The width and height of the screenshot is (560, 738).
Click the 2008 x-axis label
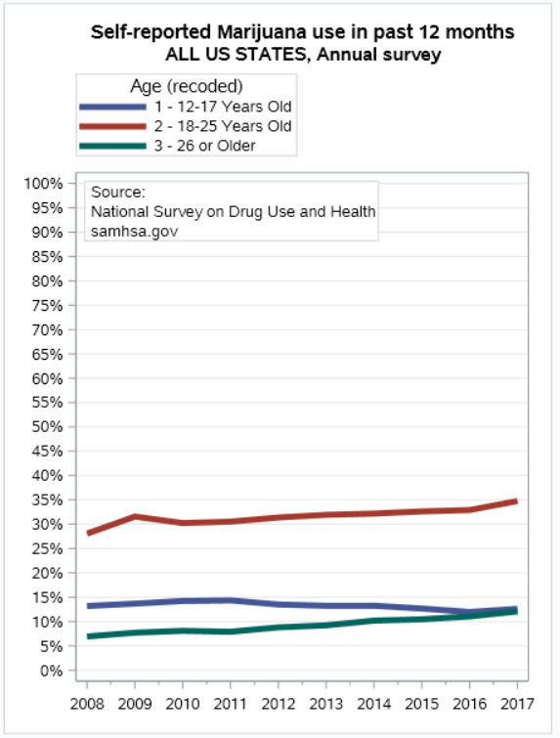click(87, 704)
